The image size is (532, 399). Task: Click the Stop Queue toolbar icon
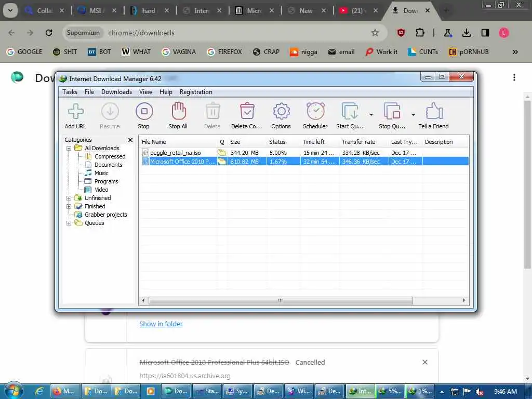pos(392,111)
